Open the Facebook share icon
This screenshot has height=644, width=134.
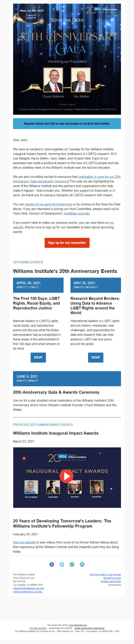tap(52, 564)
